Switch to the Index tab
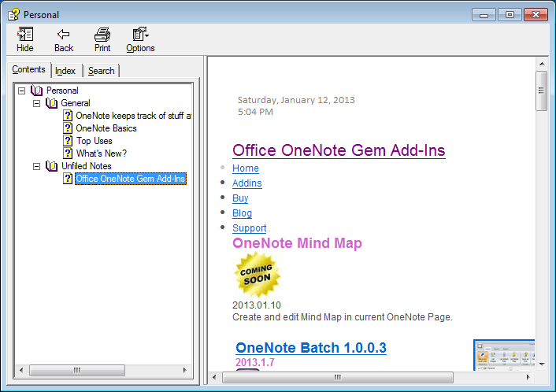The width and height of the screenshot is (556, 392). click(65, 71)
